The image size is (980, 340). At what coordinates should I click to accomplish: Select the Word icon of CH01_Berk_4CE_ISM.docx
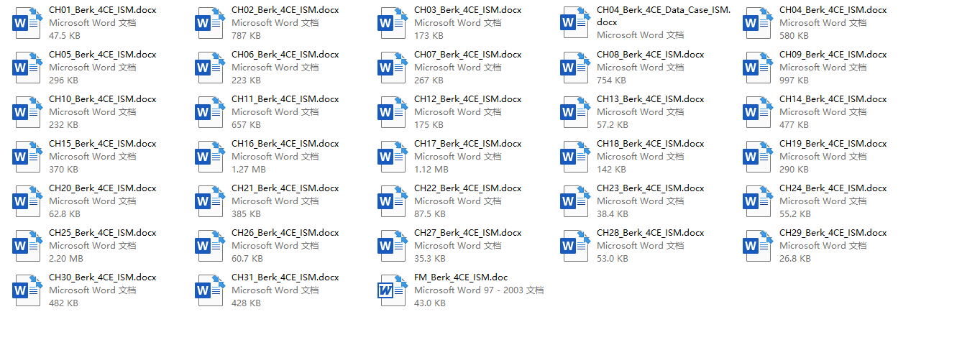click(x=28, y=23)
